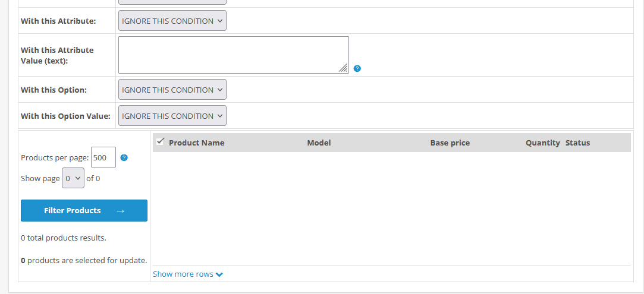Click the Quantity column header
644x294 pixels.
(x=542, y=143)
